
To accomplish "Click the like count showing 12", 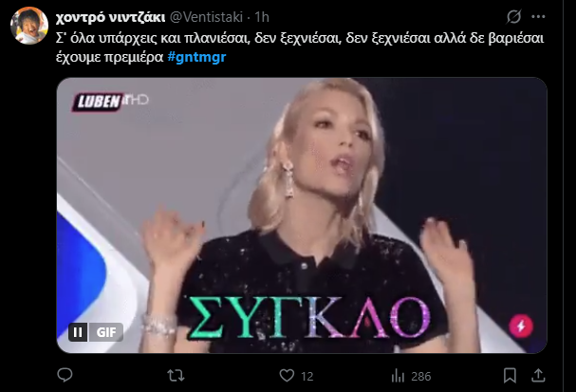I will coord(307,376).
